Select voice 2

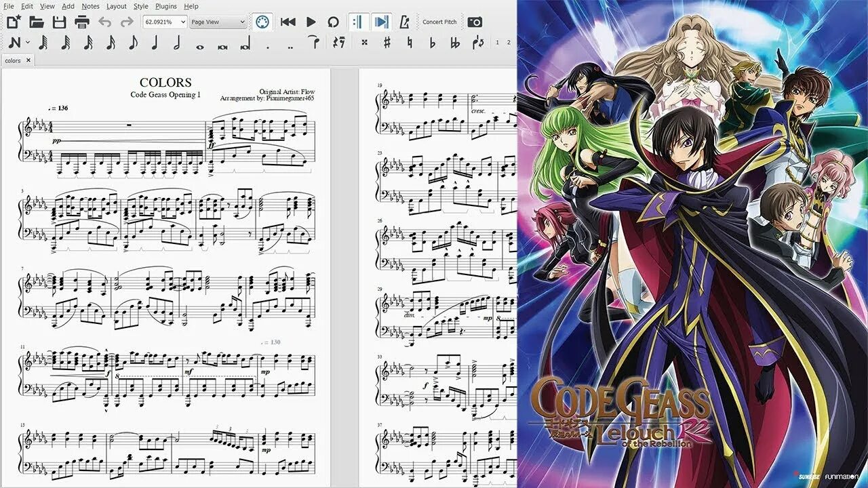[x=509, y=43]
